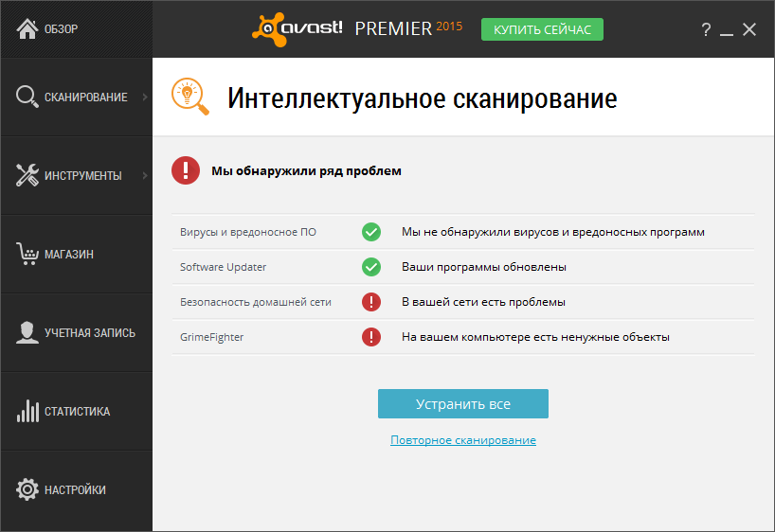The image size is (775, 532).
Task: Expand the ИНСТРУМЕНТЫ submenu arrow
Action: click(x=145, y=175)
